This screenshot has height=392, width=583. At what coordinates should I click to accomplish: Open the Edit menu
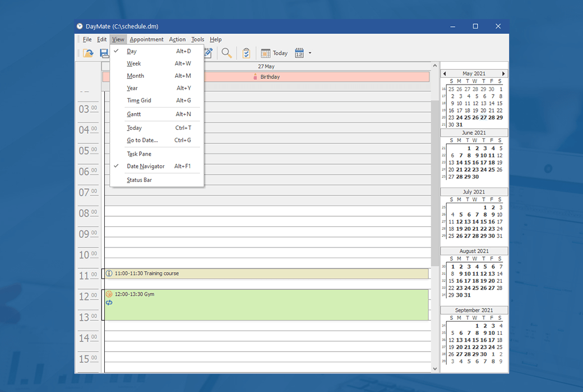[101, 39]
